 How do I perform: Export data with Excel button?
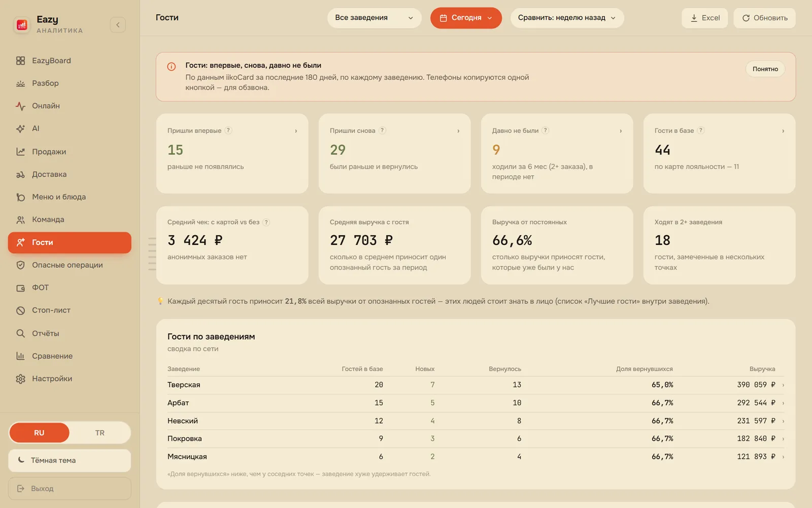[704, 18]
